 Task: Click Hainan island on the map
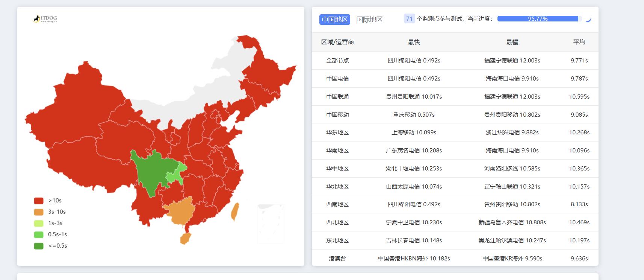tap(185, 238)
